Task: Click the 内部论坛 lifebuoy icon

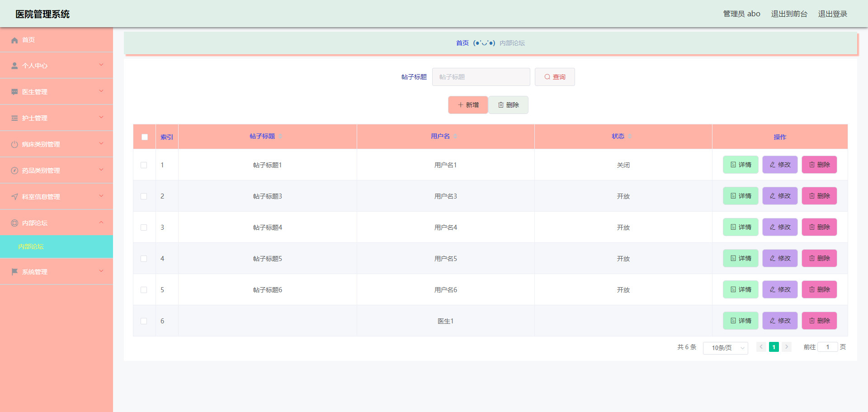Action: tap(14, 223)
